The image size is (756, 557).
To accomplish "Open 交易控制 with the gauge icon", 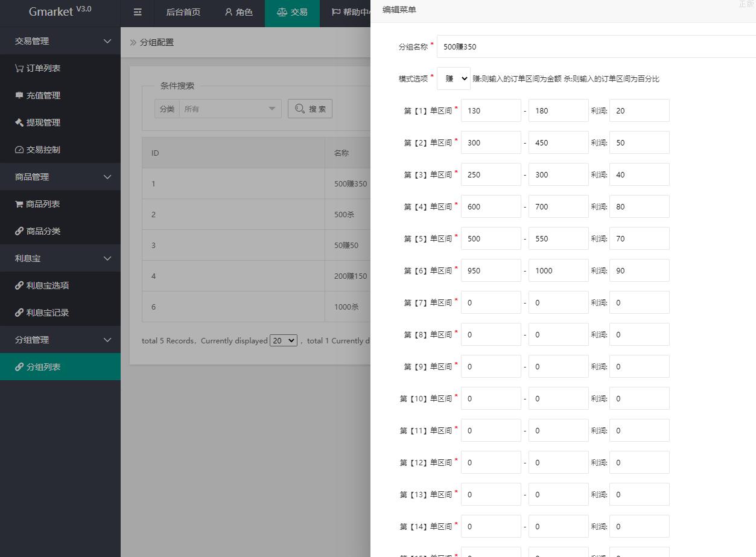I will (x=37, y=150).
